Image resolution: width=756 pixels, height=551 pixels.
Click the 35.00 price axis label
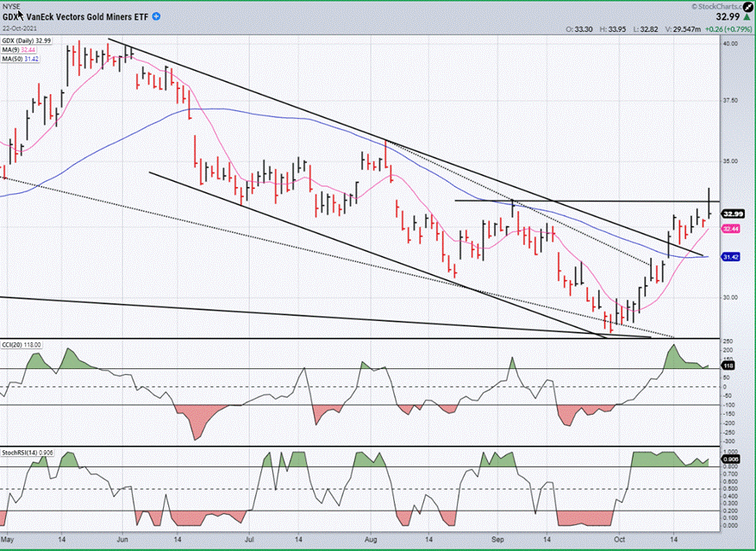[730, 161]
